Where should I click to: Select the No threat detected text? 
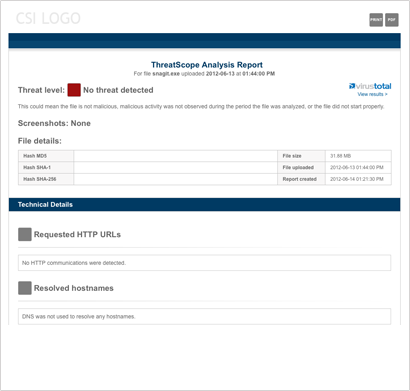(x=118, y=90)
